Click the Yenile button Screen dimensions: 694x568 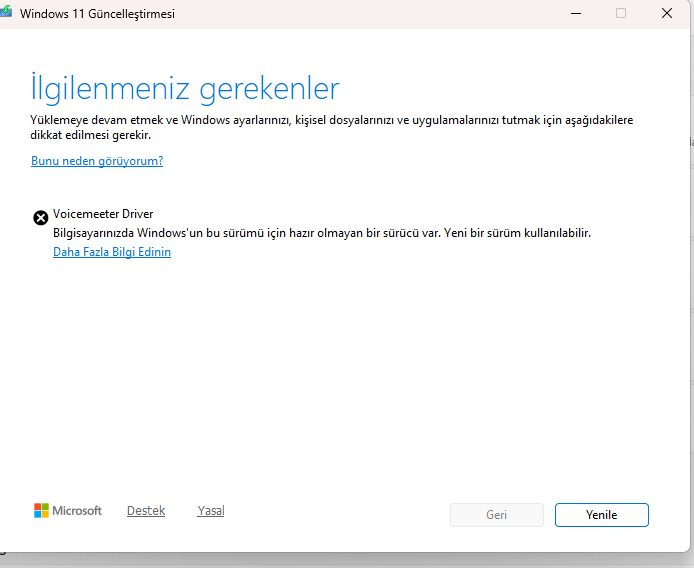click(x=601, y=514)
